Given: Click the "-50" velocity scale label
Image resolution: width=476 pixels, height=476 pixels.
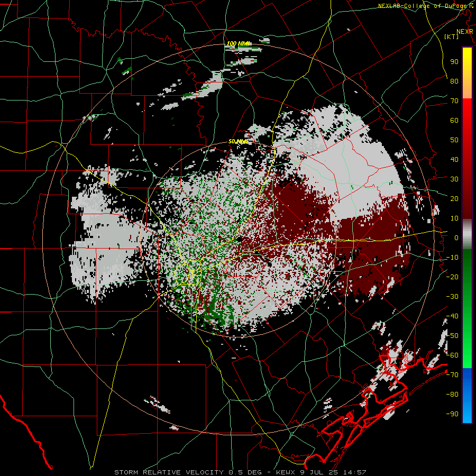Looking at the screenshot, I should [452, 336].
